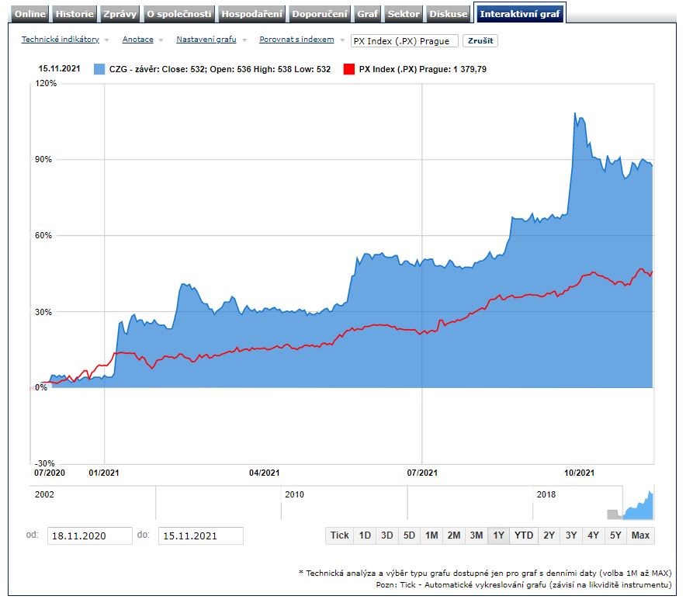
Task: Open Nastavení grafu dropdown
Action: click(x=206, y=40)
